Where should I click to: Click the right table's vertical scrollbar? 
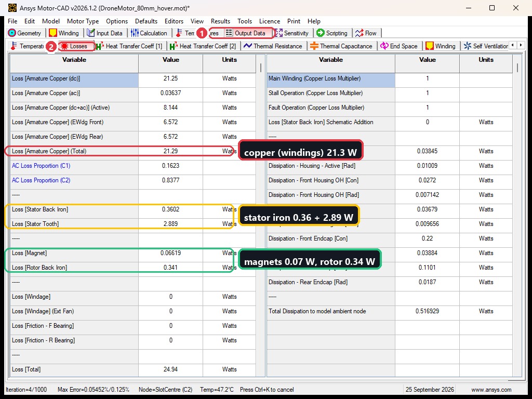point(517,216)
